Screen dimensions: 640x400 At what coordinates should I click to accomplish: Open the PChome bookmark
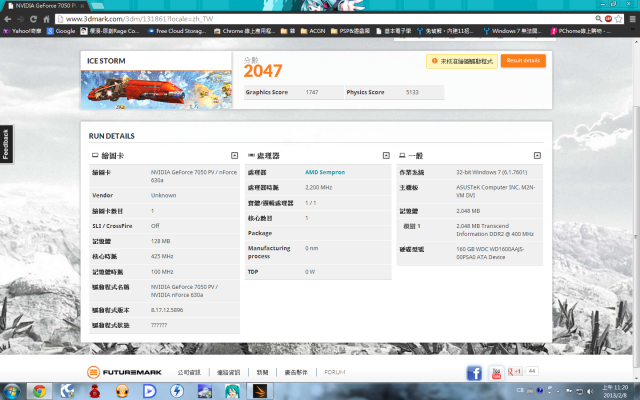pyautogui.click(x=581, y=31)
